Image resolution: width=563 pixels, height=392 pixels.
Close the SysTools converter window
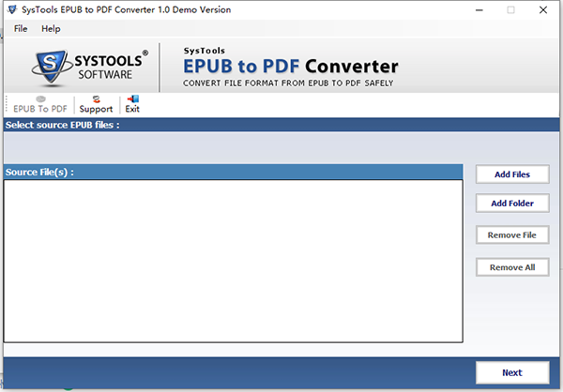coord(543,10)
